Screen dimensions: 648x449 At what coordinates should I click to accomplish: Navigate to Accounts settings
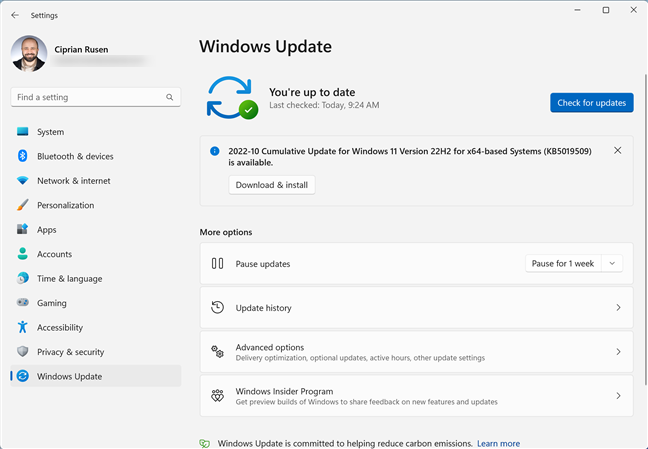[x=95, y=254]
